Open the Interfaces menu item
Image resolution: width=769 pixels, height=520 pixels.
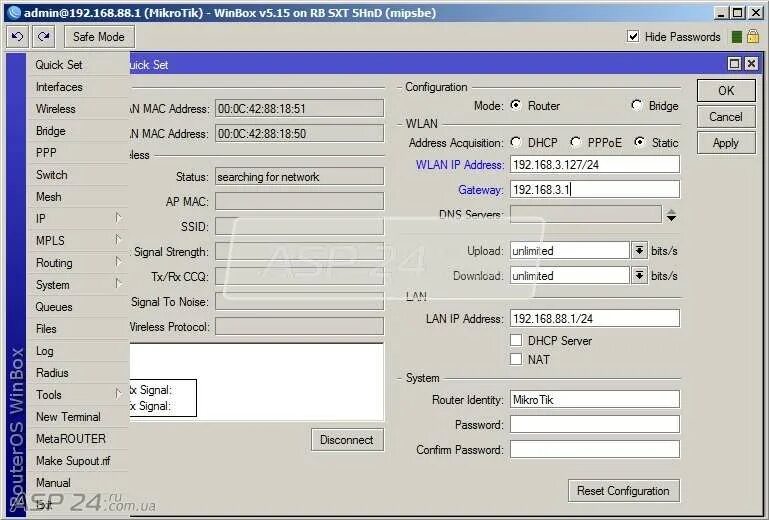[78, 87]
